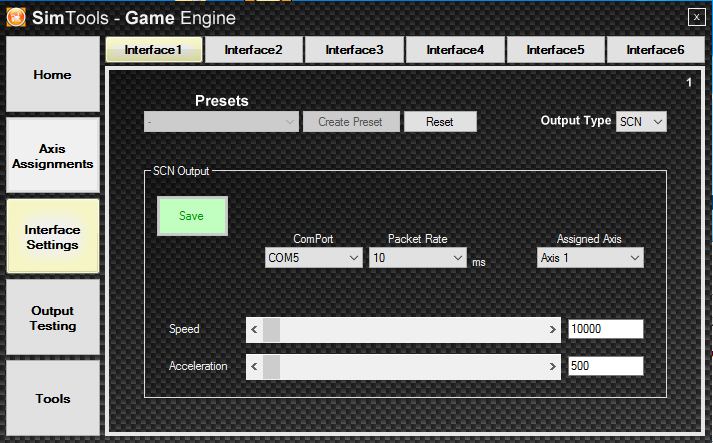The width and height of the screenshot is (713, 443).
Task: Click the Speed slider right arrow
Action: pos(553,329)
